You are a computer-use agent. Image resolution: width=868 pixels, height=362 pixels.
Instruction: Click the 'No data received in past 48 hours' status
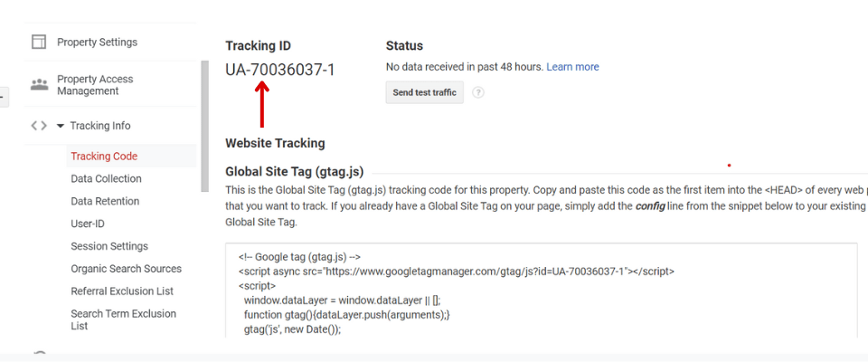465,67
